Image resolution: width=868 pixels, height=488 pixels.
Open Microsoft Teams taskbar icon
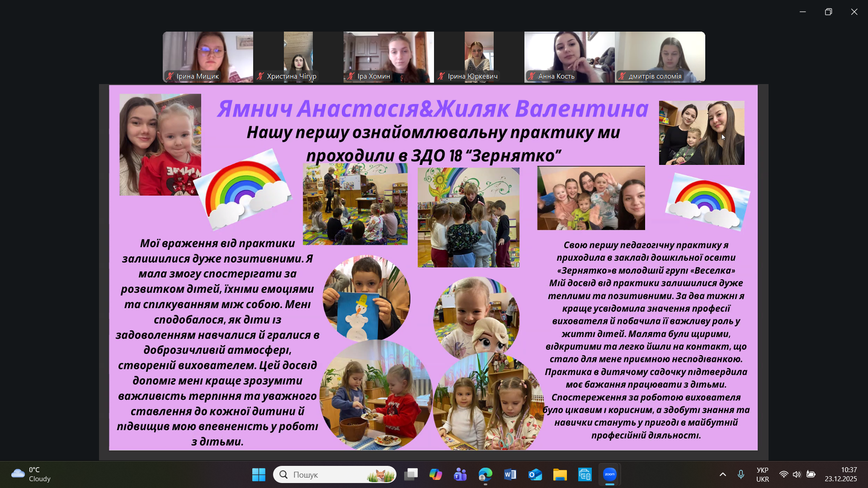460,474
